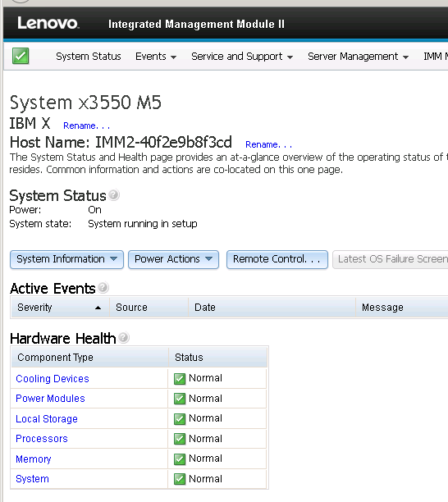Viewport: 448px width, 502px height.
Task: Click the Severity column header
Action: tap(60, 308)
